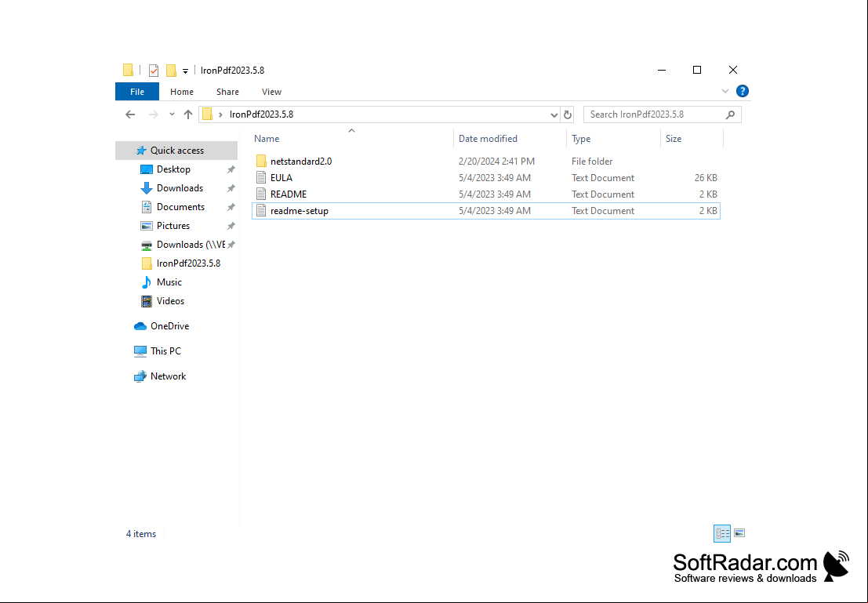868x603 pixels.
Task: Click the search magnifier icon
Action: (x=730, y=114)
